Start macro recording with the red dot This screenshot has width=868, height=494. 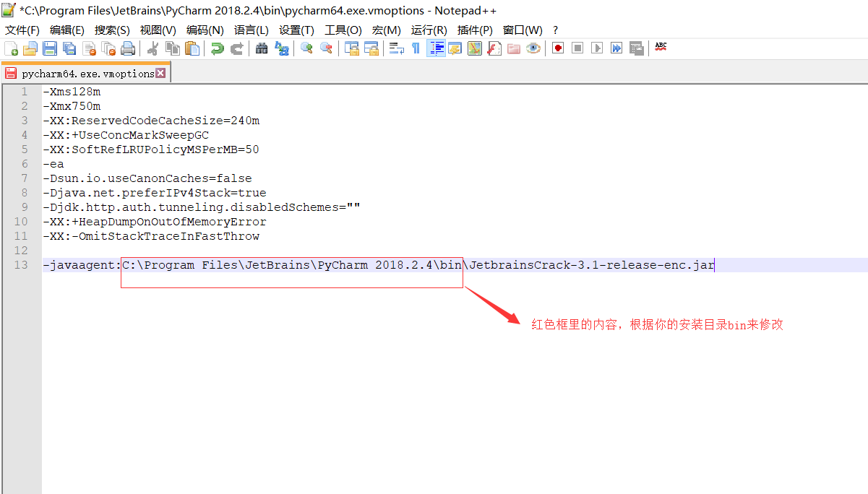558,48
